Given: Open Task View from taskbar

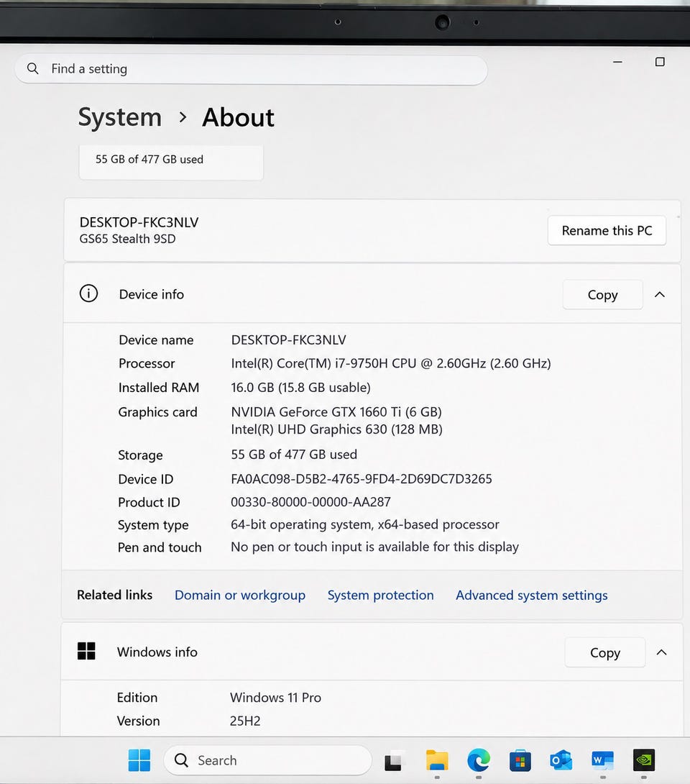Looking at the screenshot, I should coord(393,761).
